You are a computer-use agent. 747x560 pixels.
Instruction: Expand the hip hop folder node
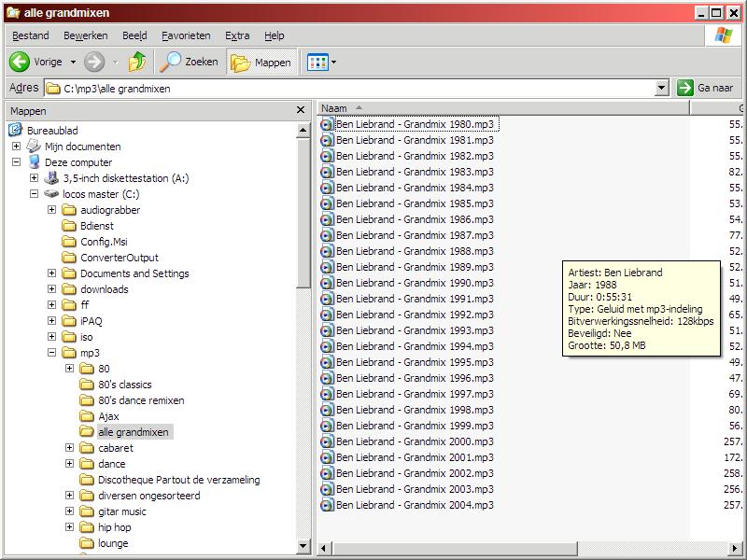click(69, 527)
